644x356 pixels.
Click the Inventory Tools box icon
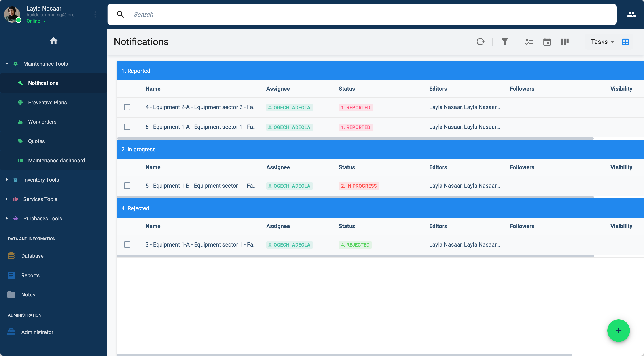point(15,180)
